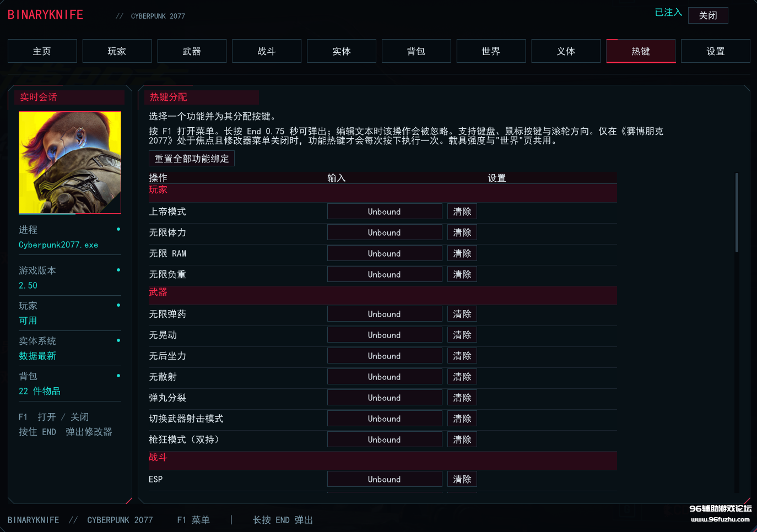Click the Cyberpunk2077.exe process text
This screenshot has width=757, height=532.
coord(58,245)
